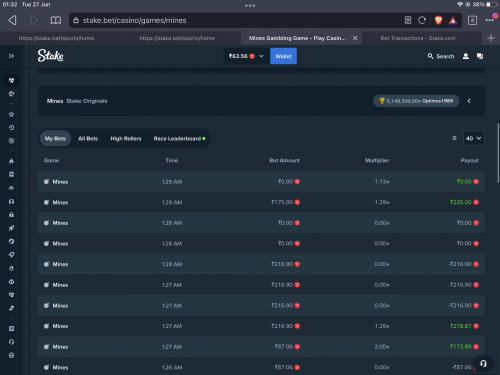Open Brave Rewards triangle icon
The image size is (500, 375).
pyautogui.click(x=453, y=21)
